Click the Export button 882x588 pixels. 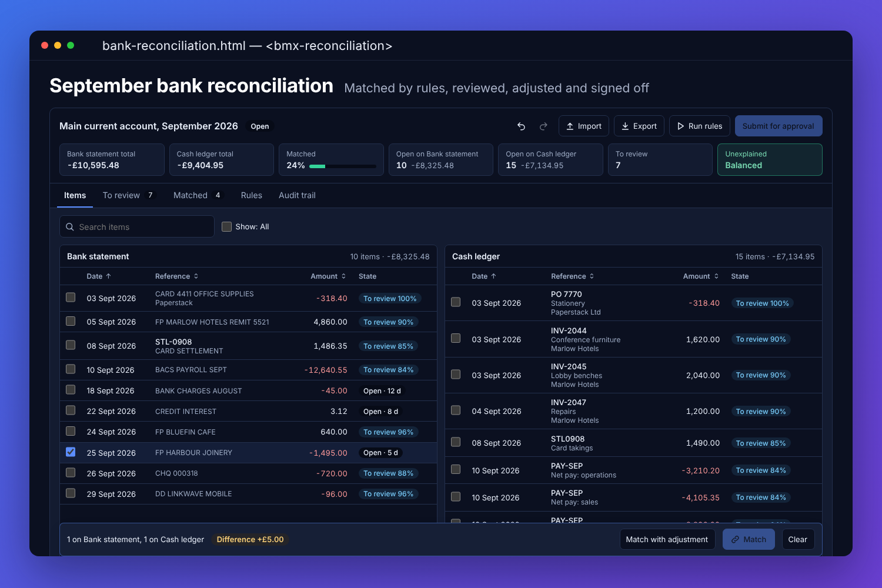coord(639,126)
